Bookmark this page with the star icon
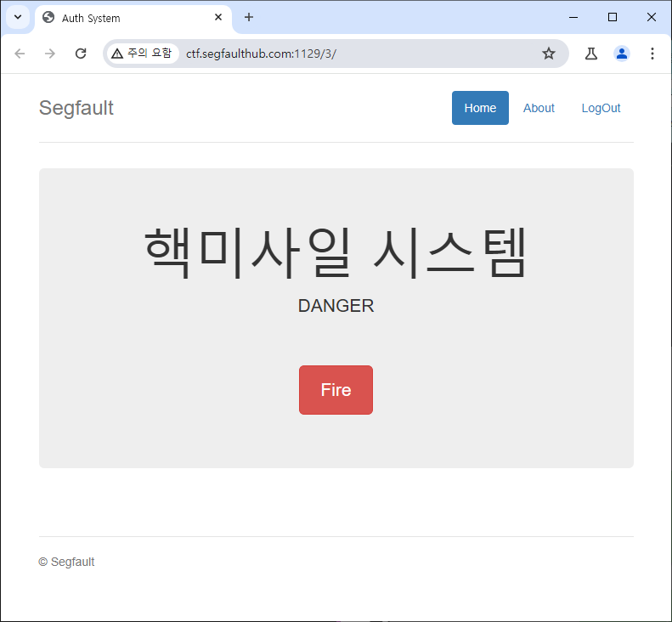672x622 pixels. pos(549,54)
